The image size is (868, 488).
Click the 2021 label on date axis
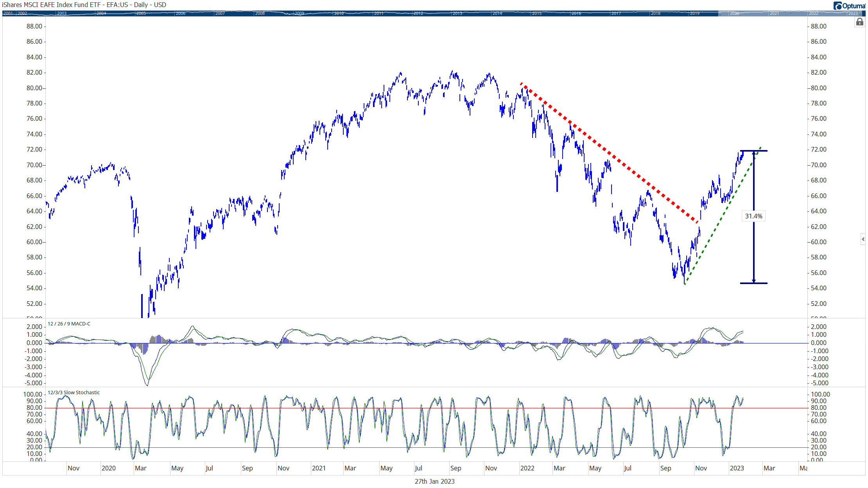319,468
